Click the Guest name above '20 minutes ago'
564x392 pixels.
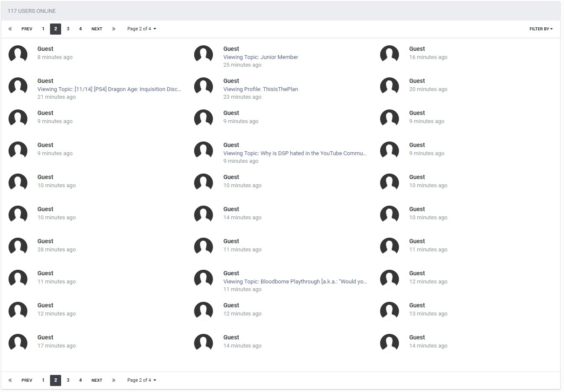pyautogui.click(x=417, y=81)
